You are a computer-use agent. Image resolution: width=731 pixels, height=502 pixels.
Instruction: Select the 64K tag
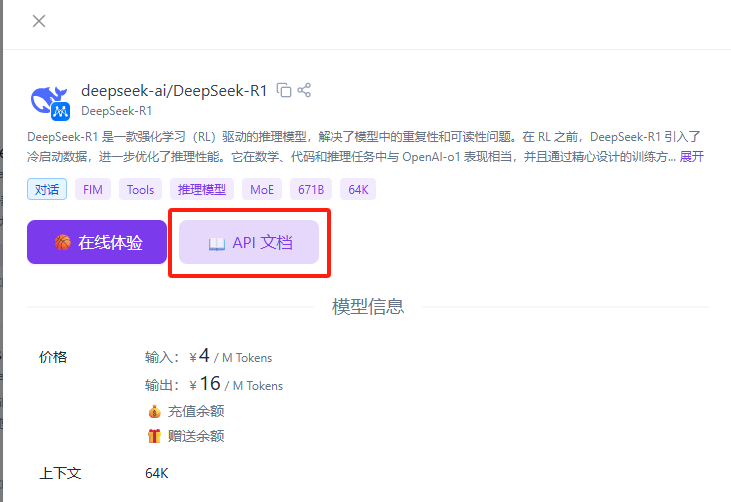[358, 189]
